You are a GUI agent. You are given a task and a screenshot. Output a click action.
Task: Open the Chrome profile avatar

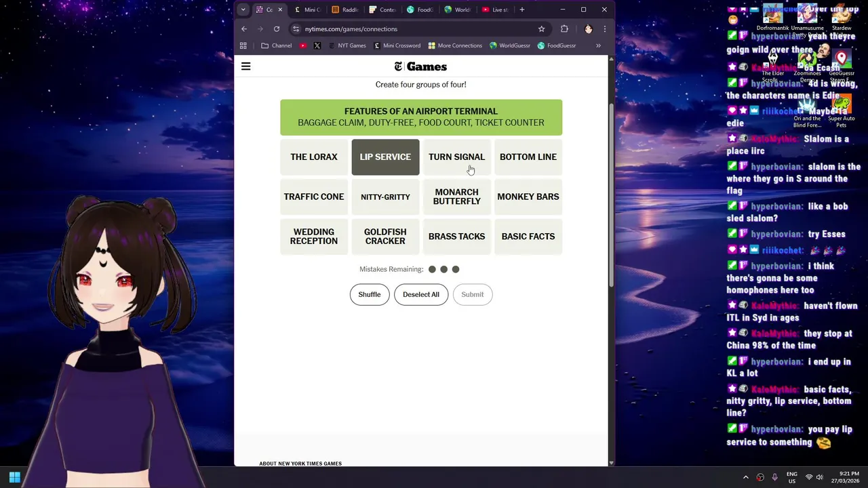588,29
